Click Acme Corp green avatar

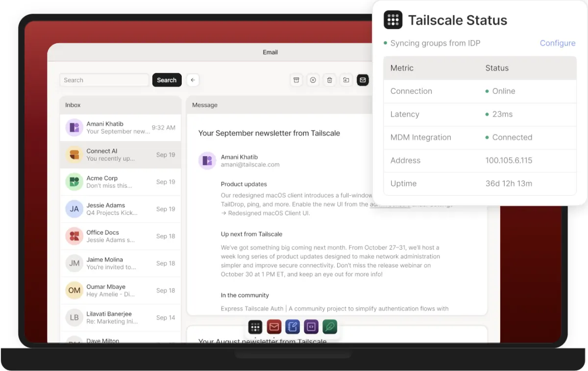click(x=74, y=182)
